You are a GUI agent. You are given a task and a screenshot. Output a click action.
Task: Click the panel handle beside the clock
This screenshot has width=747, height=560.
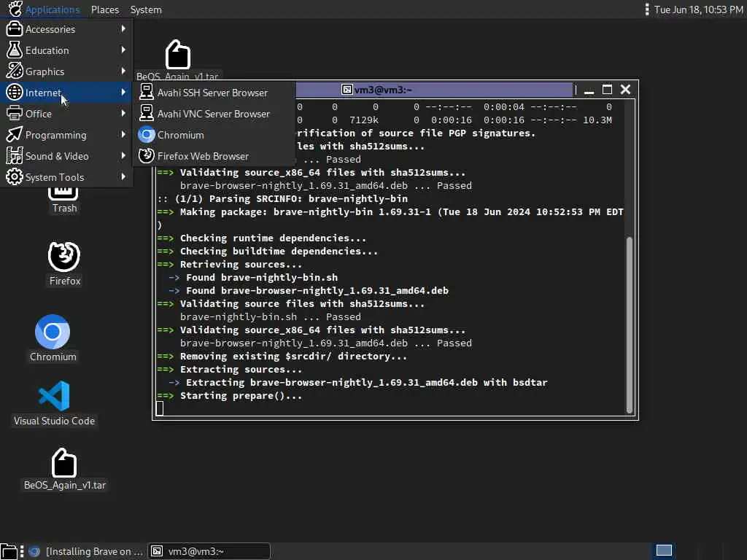click(x=646, y=9)
